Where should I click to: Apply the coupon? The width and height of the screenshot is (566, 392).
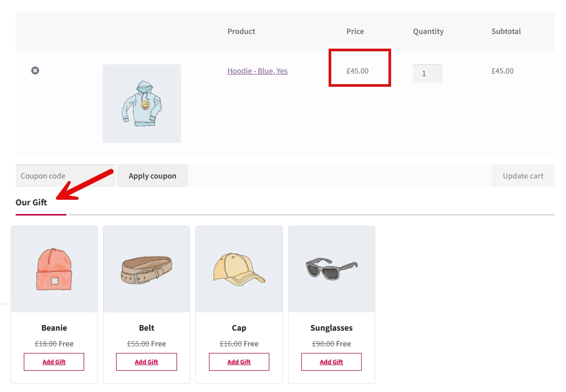152,176
